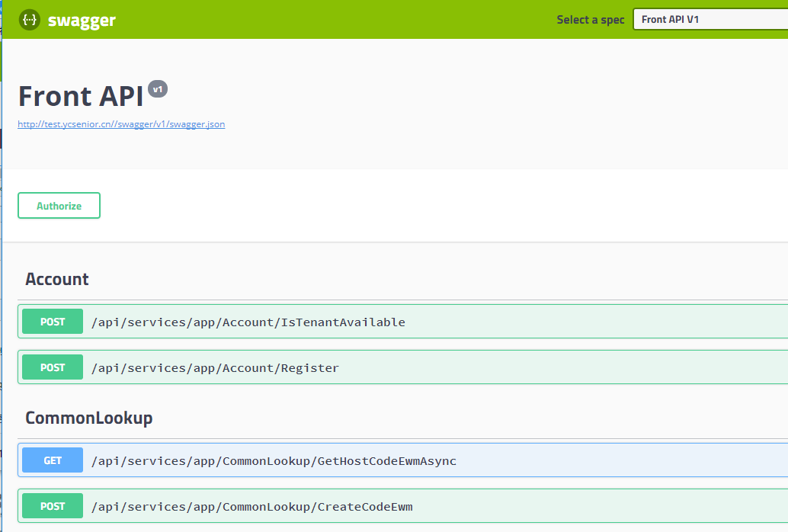Click the GET badge for GetHostCodeEwmAsync

point(53,460)
